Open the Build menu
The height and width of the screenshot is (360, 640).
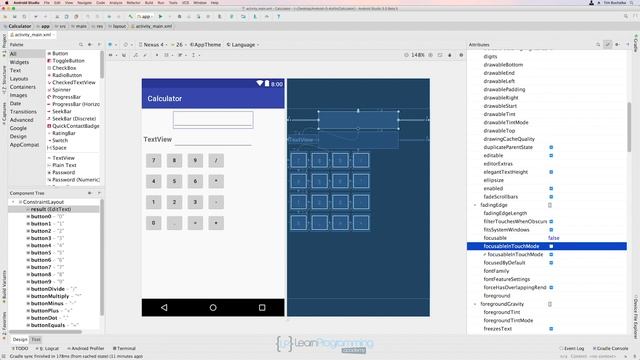pyautogui.click(x=149, y=3)
